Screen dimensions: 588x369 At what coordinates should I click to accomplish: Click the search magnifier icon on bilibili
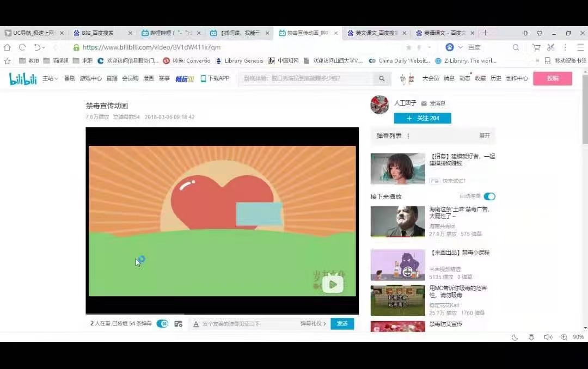click(x=382, y=78)
